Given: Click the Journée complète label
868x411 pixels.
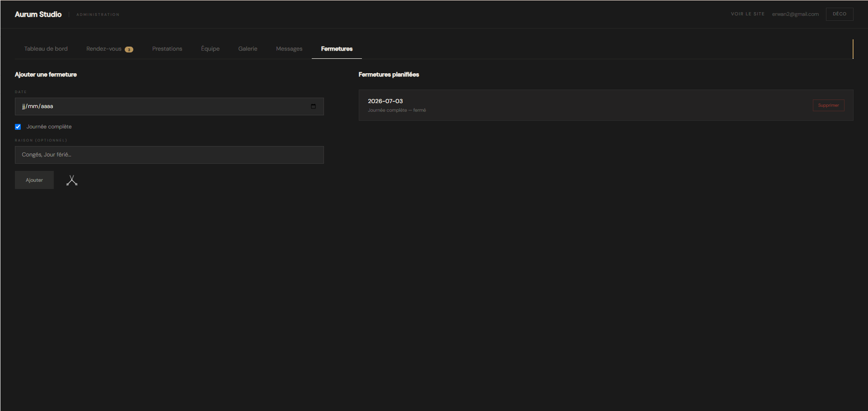Looking at the screenshot, I should coord(49,127).
